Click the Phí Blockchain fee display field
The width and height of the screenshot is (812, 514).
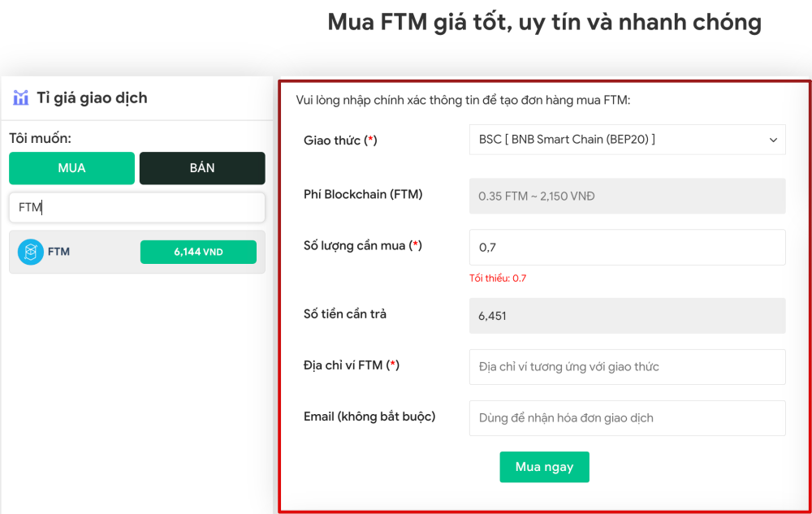point(625,194)
